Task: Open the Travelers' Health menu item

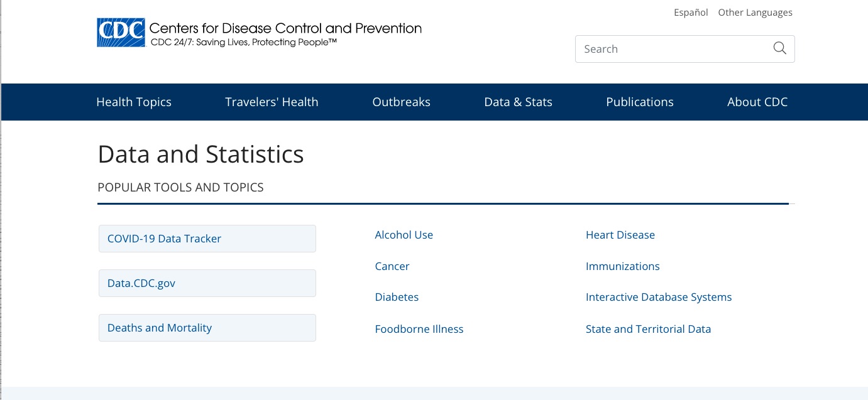Action: [272, 102]
